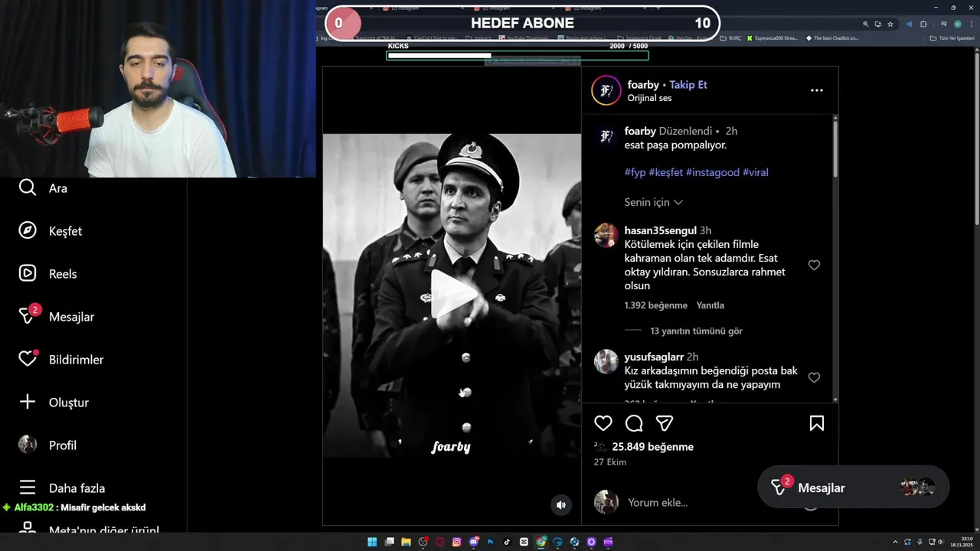Viewport: 980px width, 551px height.
Task: Open the #keşfet hashtag
Action: click(665, 172)
